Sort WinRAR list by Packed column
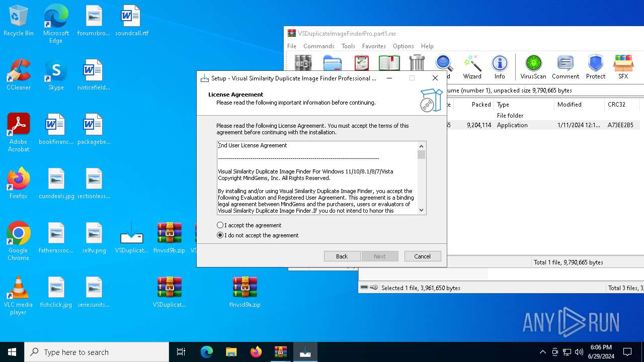The height and width of the screenshot is (362, 644). (473, 105)
